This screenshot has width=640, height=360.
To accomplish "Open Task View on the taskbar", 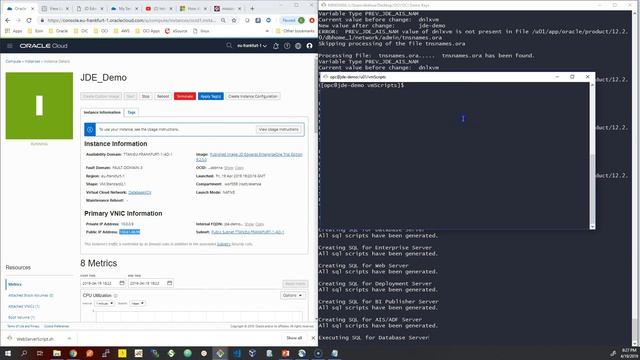I will click(40, 353).
